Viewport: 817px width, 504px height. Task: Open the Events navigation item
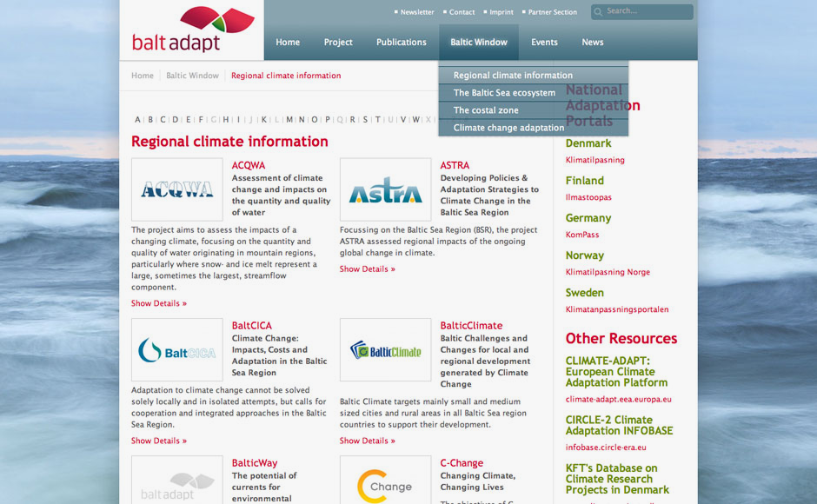[544, 43]
